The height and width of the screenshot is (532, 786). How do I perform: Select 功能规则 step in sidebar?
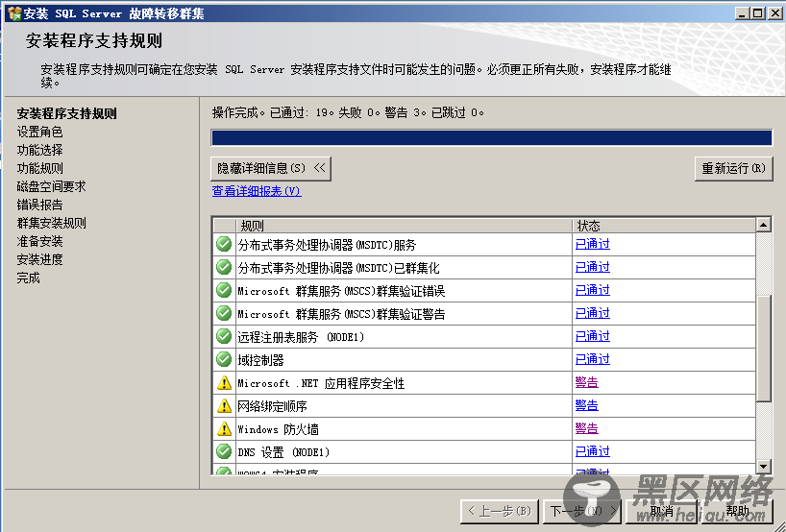coord(39,168)
